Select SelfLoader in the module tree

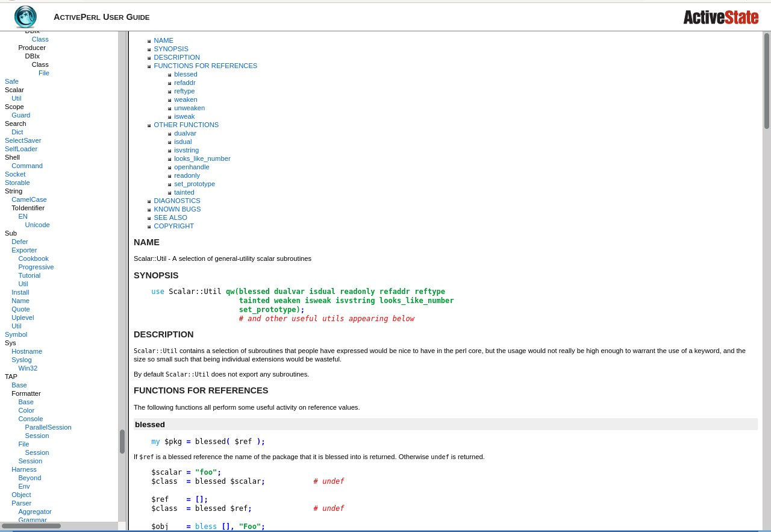pyautogui.click(x=21, y=149)
